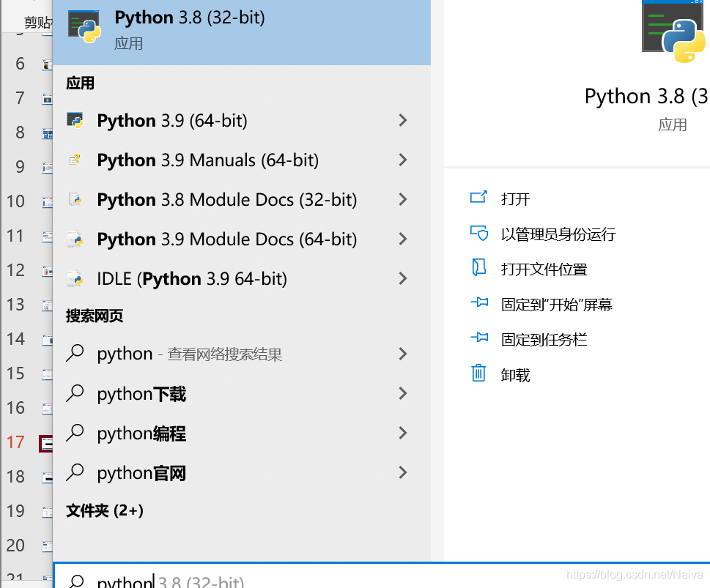Click the Python 3.8 (32-bit) result icon
Screen dimensions: 710x588
pyautogui.click(x=84, y=26)
